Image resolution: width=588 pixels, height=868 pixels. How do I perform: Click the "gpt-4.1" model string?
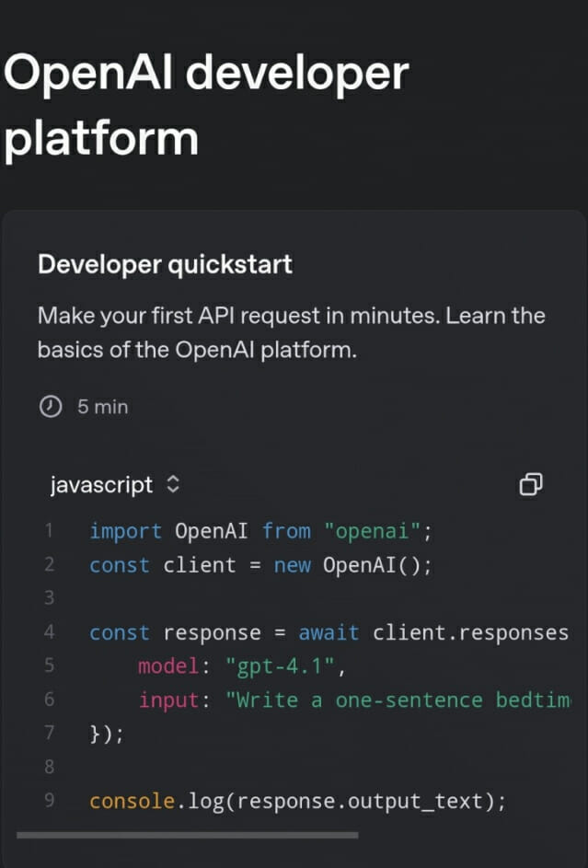[280, 666]
